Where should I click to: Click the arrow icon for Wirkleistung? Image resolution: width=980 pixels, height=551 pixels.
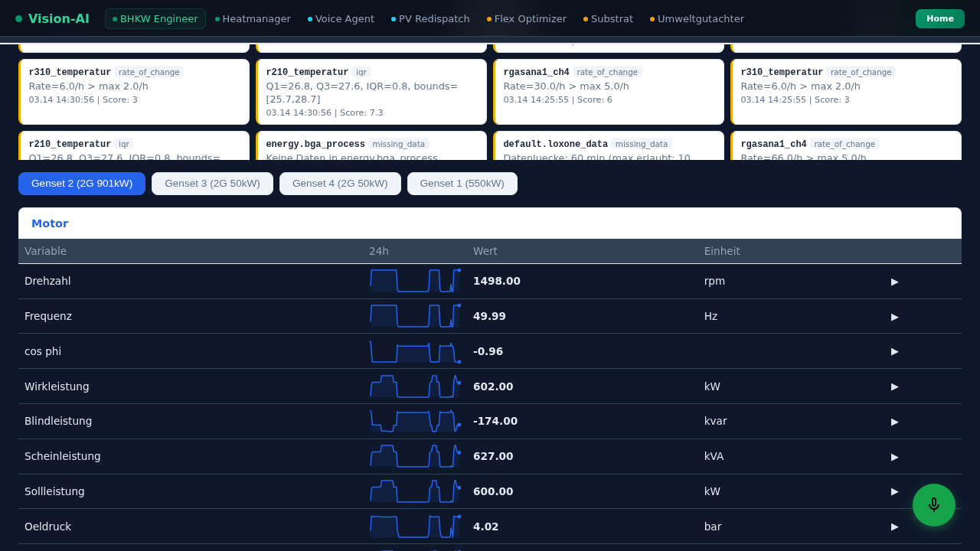tap(894, 387)
